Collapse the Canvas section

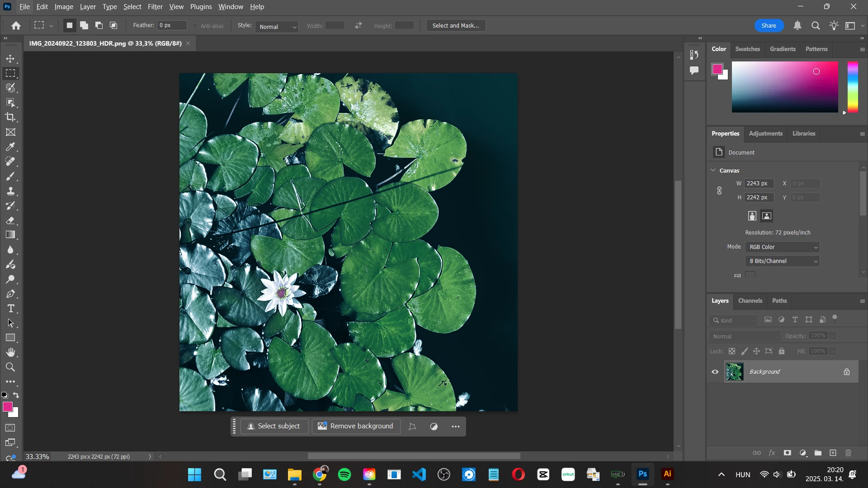coord(713,170)
